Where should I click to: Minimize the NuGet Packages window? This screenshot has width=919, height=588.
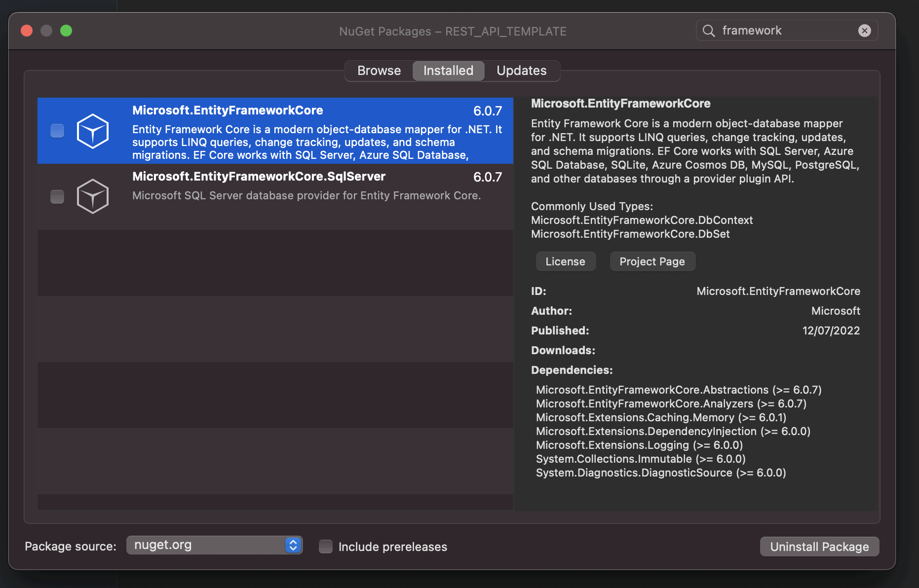pyautogui.click(x=46, y=31)
